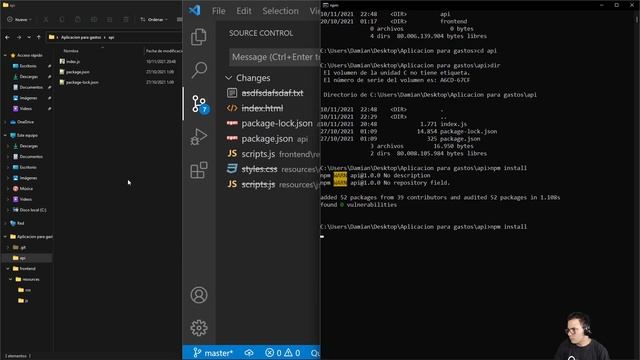Click the Cut scissors icon in File Explorer toolbar
This screenshot has height=360, width=640.
click(46, 20)
